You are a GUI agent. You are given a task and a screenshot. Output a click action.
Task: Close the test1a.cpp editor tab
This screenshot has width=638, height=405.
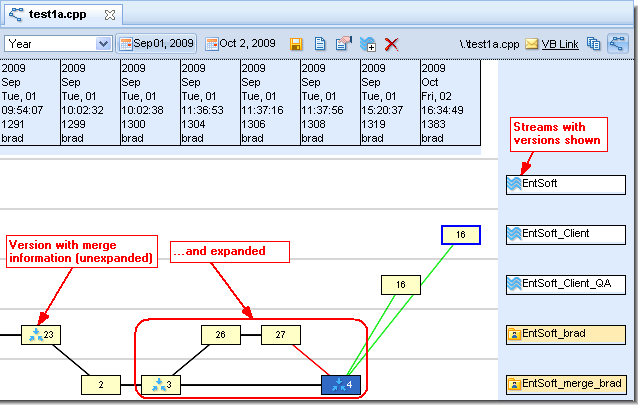(110, 15)
